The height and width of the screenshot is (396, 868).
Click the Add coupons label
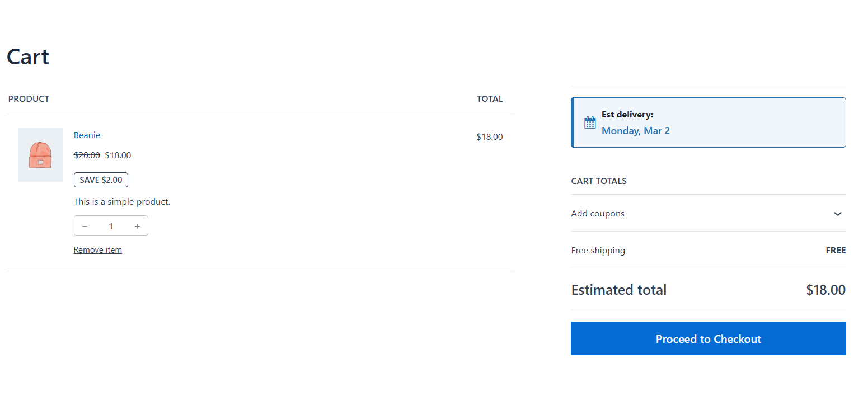tap(598, 214)
